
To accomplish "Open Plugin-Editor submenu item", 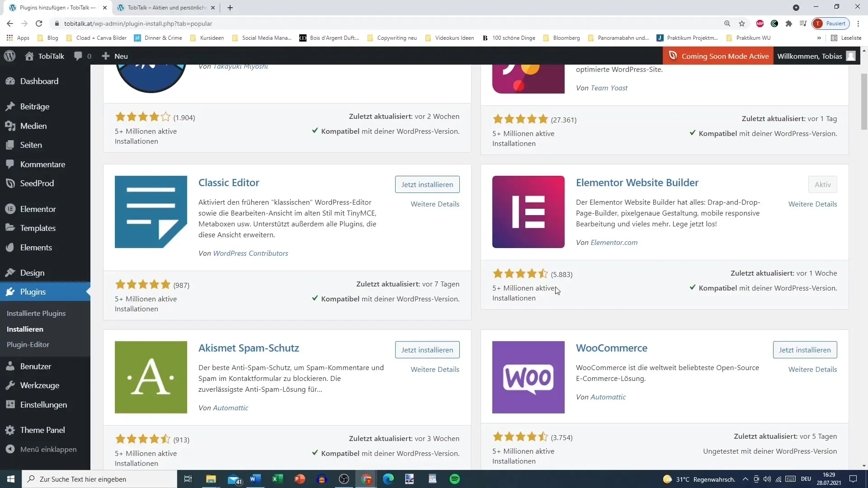I will tap(28, 345).
